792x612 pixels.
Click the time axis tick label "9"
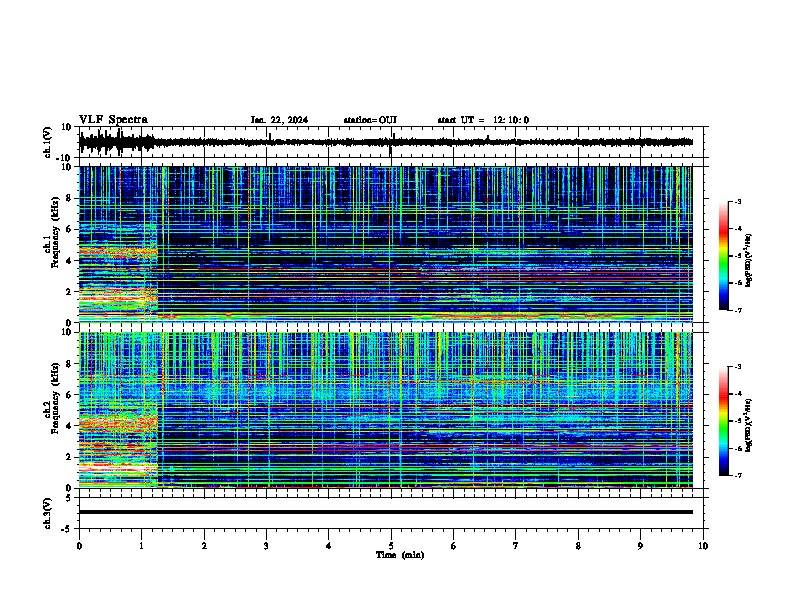pyautogui.click(x=640, y=546)
